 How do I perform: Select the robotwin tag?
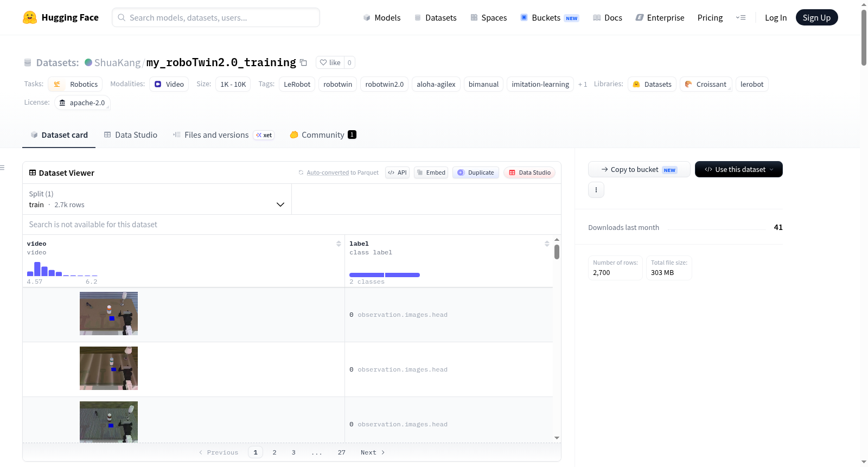point(338,84)
